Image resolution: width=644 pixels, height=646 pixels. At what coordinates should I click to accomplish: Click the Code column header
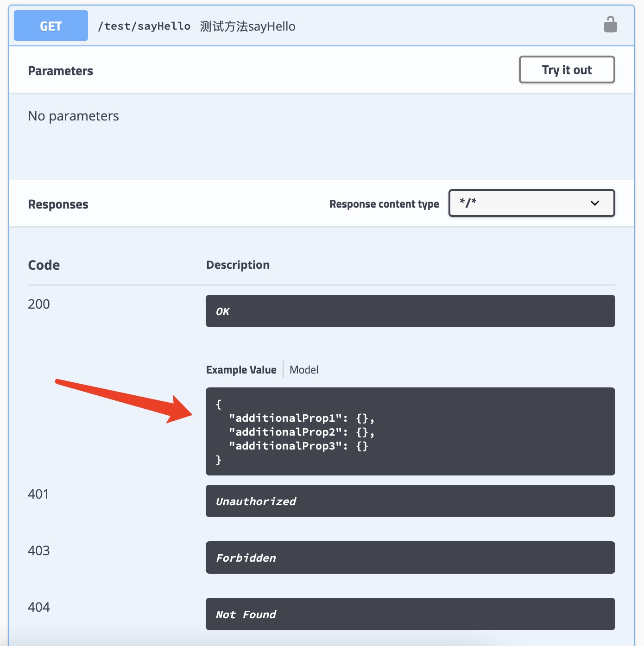pos(44,265)
